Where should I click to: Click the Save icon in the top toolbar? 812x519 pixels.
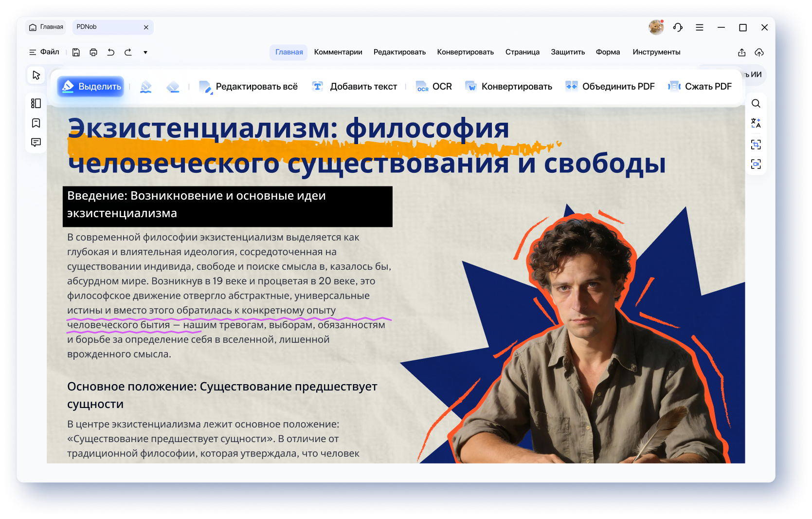point(76,52)
